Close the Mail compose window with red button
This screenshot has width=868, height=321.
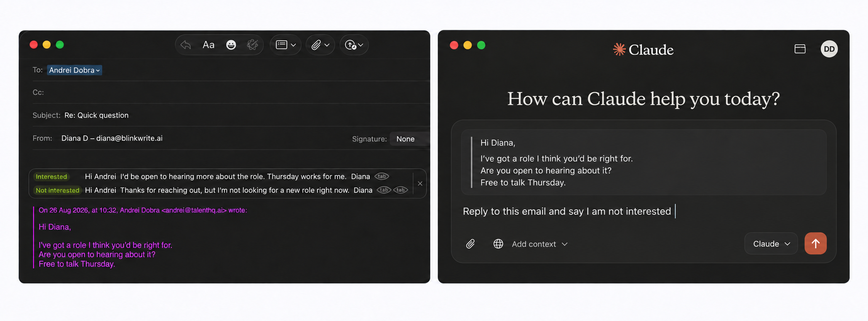coord(34,45)
